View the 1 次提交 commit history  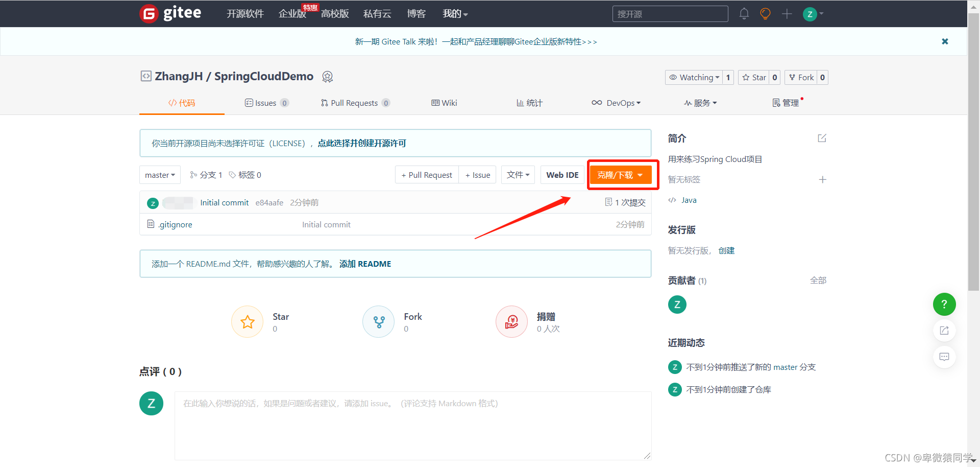coord(625,202)
